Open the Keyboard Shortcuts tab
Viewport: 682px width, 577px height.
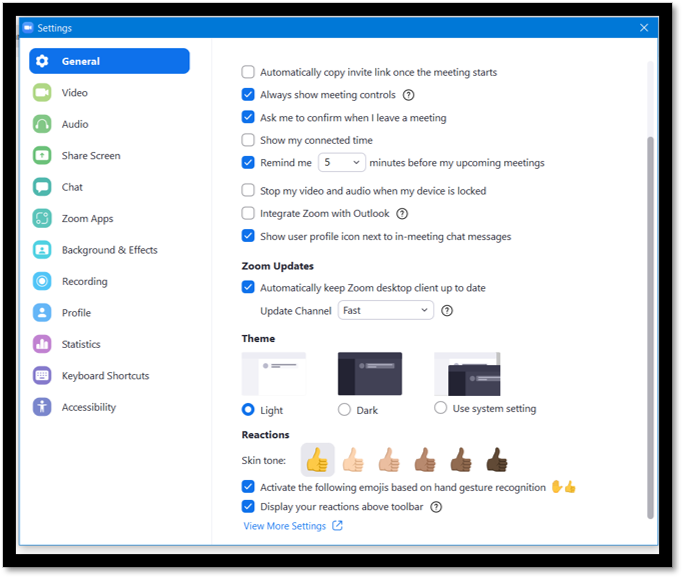(110, 375)
